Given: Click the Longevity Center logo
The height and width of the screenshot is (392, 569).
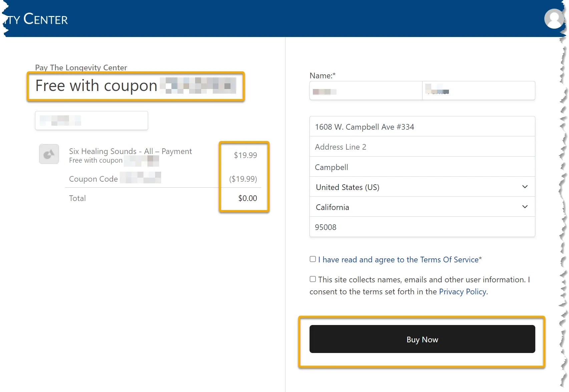Looking at the screenshot, I should pos(35,19).
